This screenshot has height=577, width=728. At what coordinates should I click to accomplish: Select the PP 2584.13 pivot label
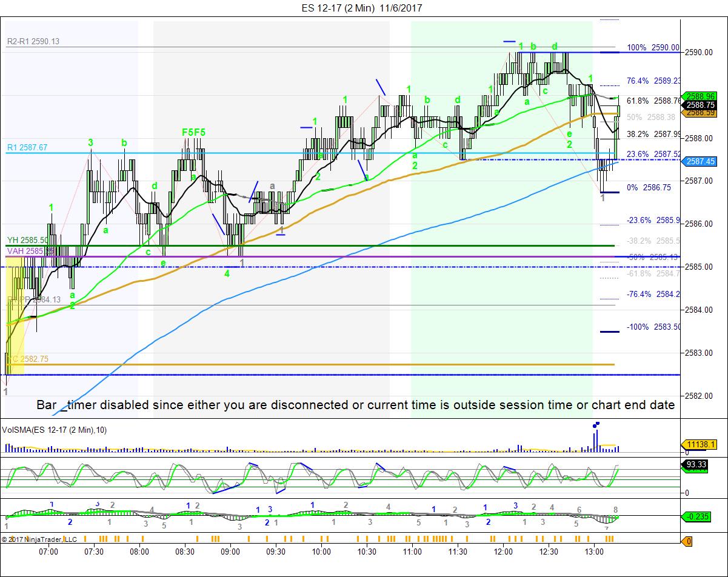tap(34, 299)
